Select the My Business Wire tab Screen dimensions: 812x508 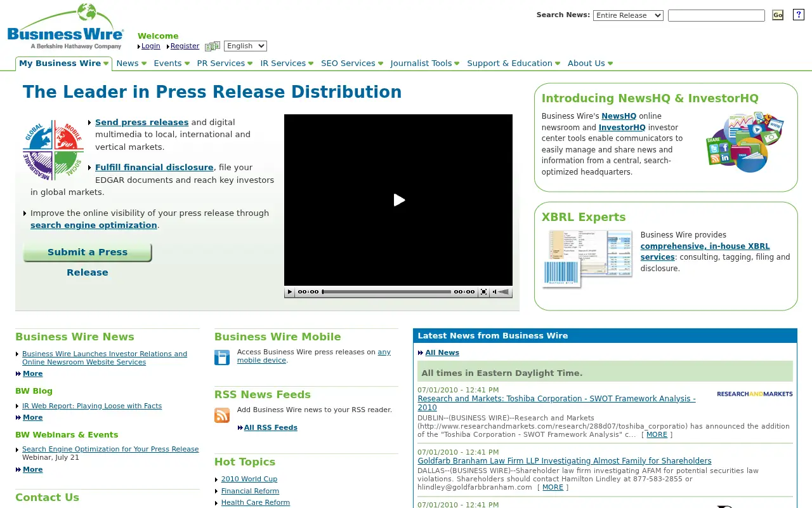point(63,63)
